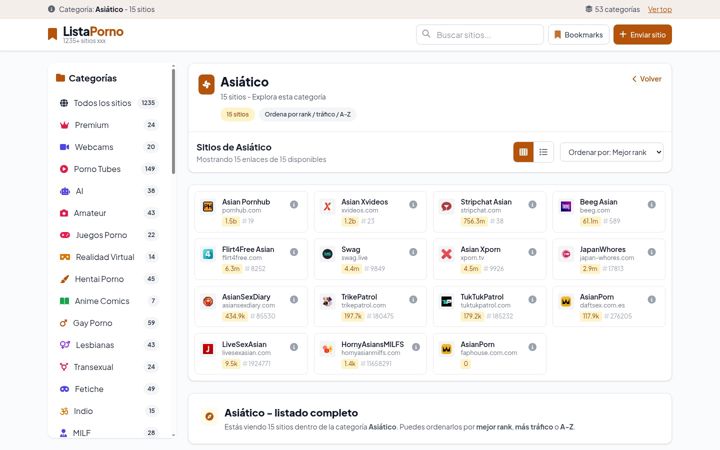Click the tuktukpatrol.com domain text
The image size is (720, 450).
(485, 305)
